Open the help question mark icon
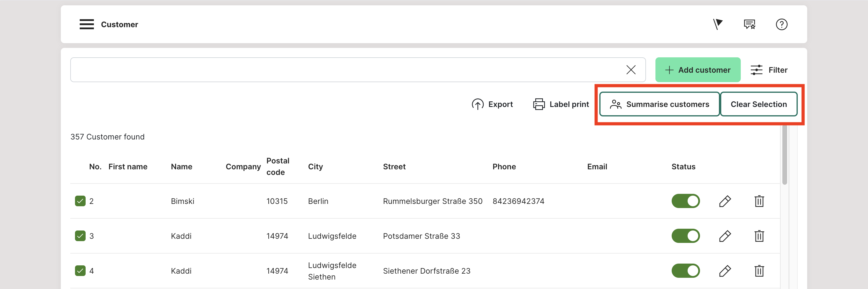The width and height of the screenshot is (868, 289). click(781, 24)
